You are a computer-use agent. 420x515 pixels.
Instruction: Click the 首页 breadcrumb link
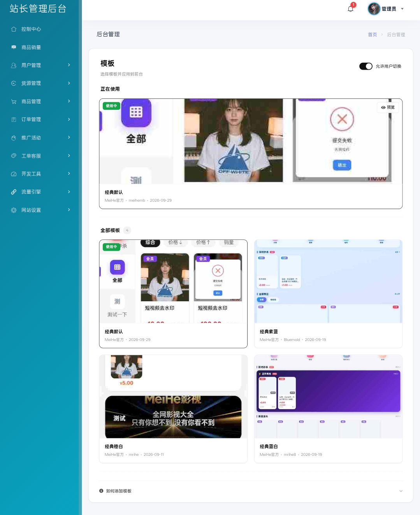point(373,35)
